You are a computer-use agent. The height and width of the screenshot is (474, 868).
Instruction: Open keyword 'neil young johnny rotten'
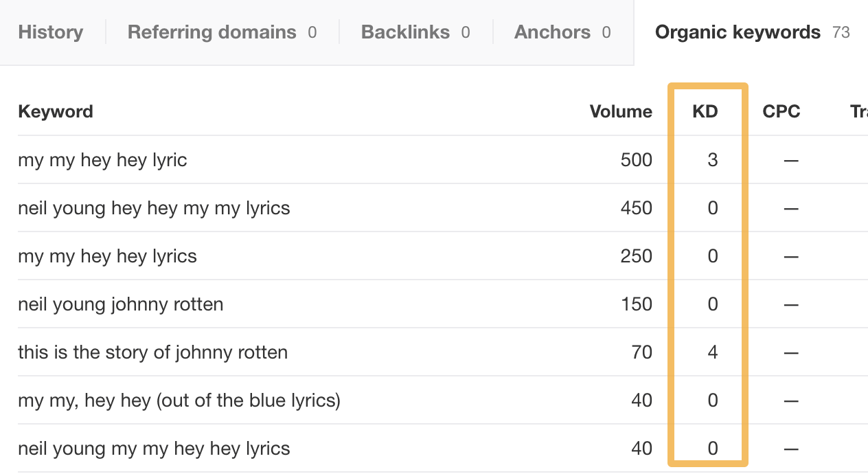point(121,304)
